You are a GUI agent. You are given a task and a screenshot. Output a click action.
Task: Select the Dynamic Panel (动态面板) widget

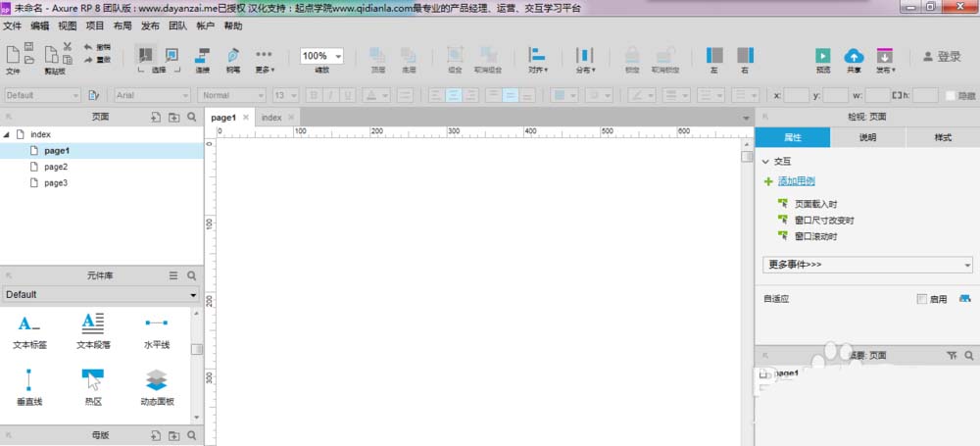[157, 387]
